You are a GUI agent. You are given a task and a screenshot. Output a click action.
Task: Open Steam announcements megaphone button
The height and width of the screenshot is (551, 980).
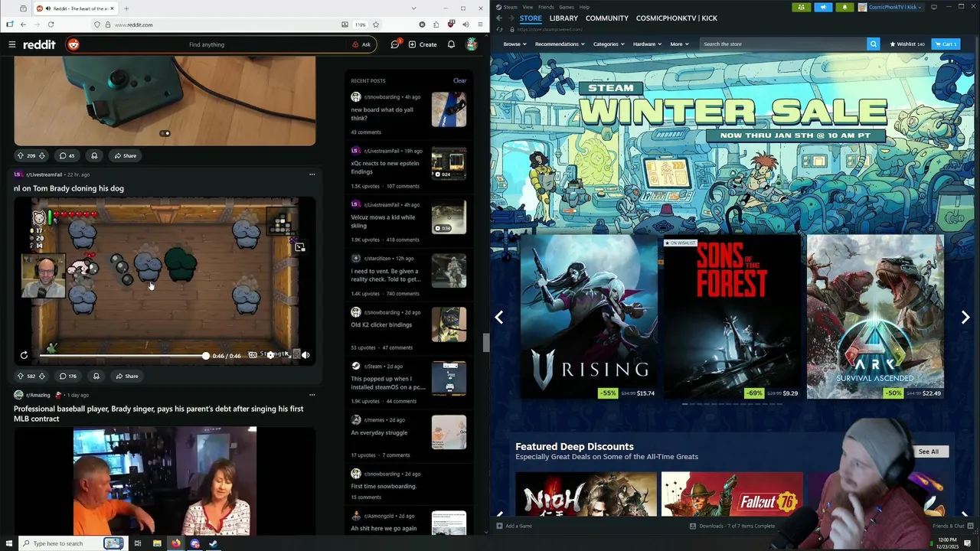pos(823,7)
